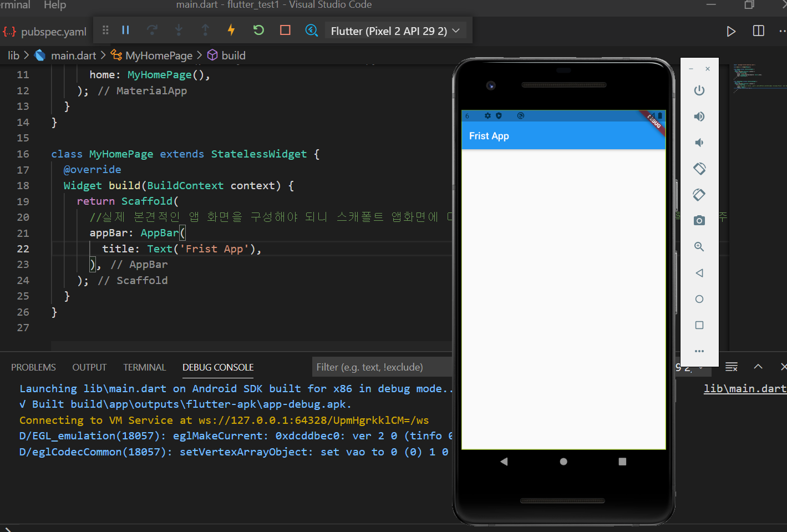Pause the debug session
This screenshot has height=532, width=787.
point(125,30)
